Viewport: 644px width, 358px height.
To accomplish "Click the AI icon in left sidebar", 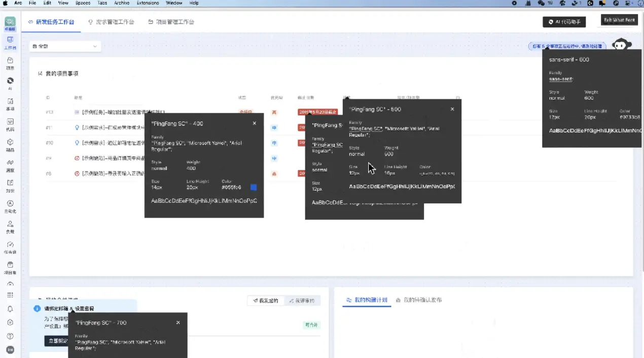I will tap(10, 83).
